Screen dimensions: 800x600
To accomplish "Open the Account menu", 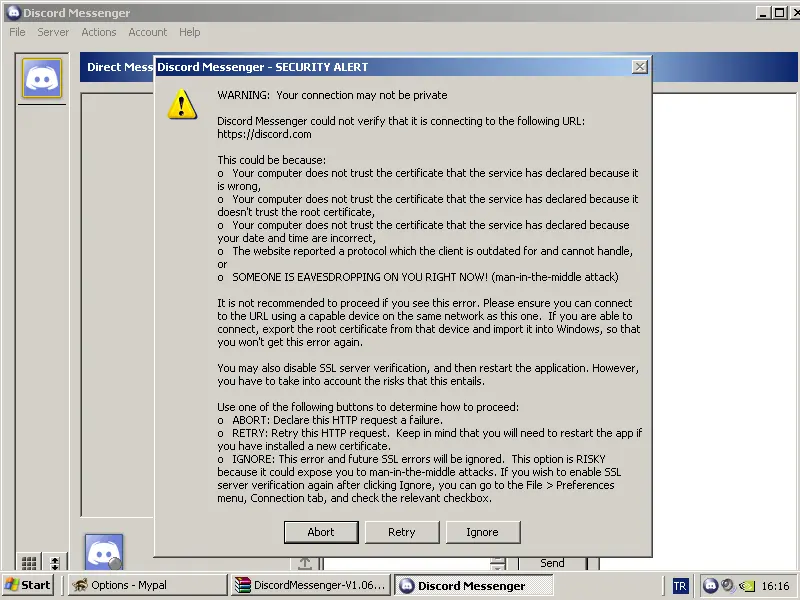I will click(x=147, y=32).
